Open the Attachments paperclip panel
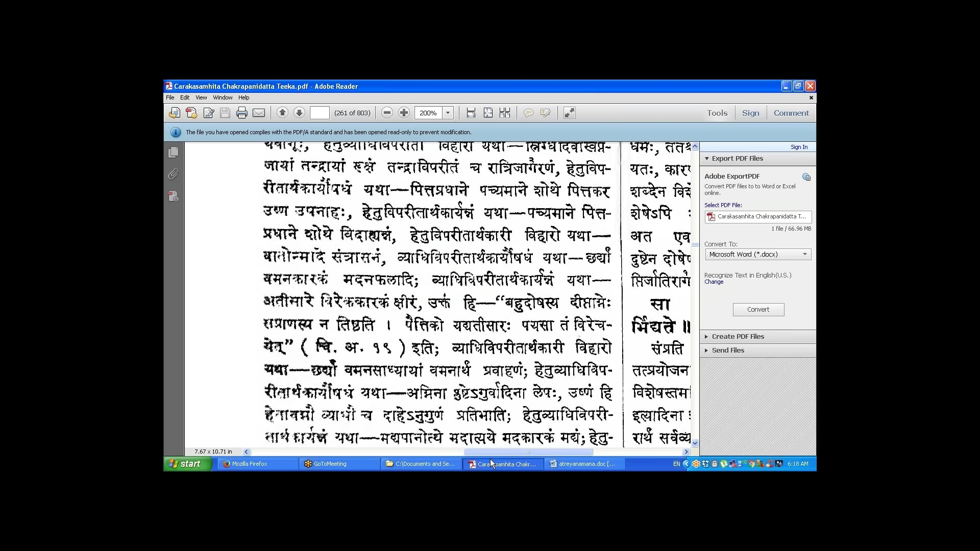 (174, 174)
